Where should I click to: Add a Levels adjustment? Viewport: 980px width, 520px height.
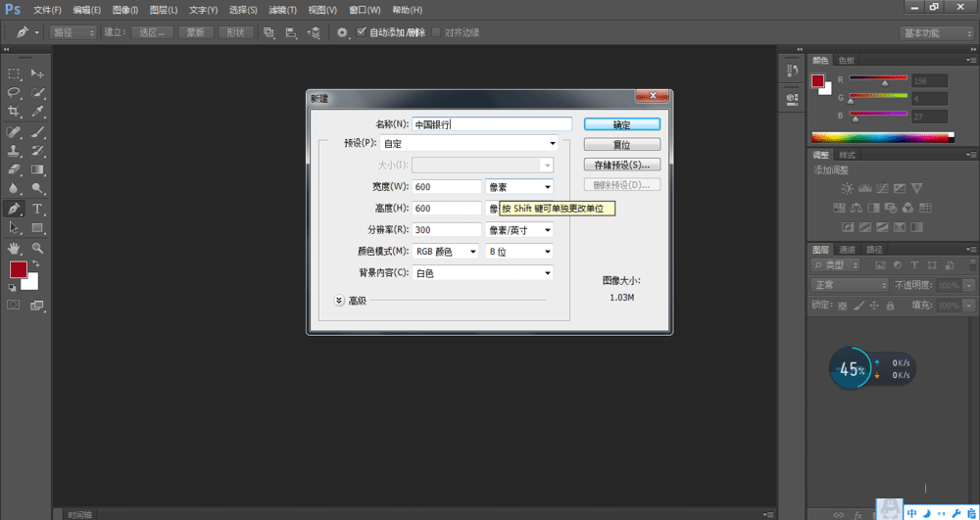click(x=865, y=188)
